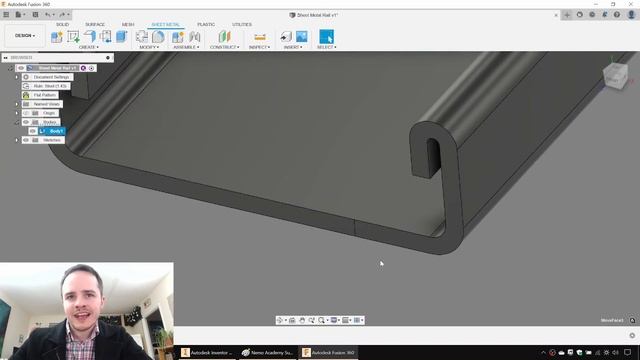Click the activate component radio on root node
The height and width of the screenshot is (360, 640).
(91, 68)
